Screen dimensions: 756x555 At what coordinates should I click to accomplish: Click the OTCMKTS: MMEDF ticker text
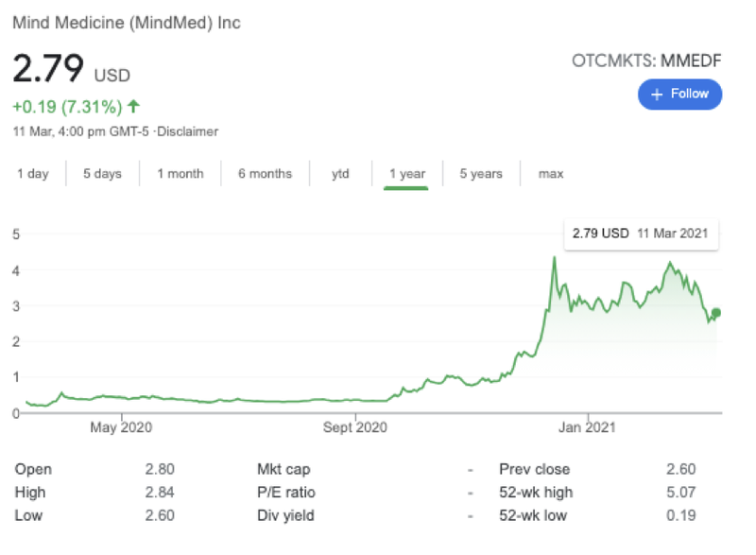(646, 61)
